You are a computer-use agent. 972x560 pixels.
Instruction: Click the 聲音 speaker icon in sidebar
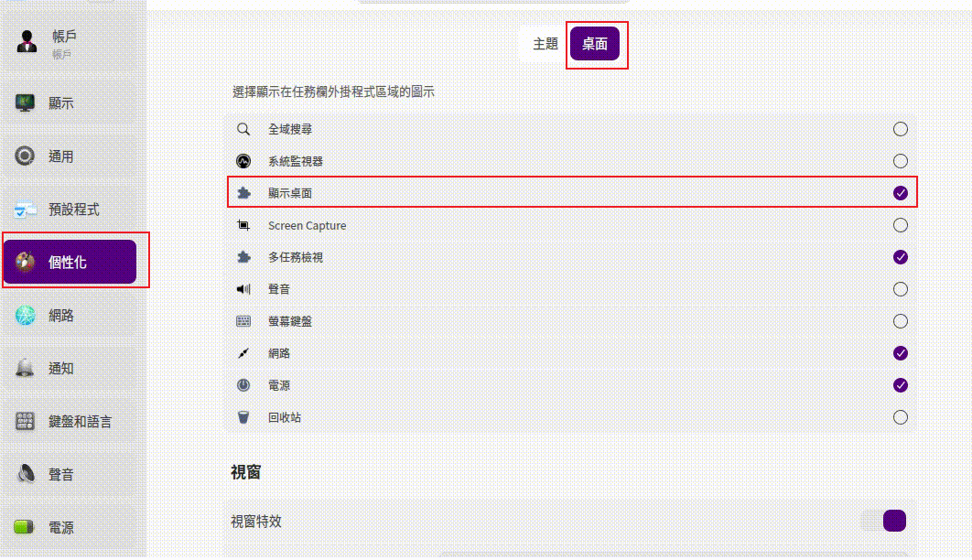click(x=26, y=475)
